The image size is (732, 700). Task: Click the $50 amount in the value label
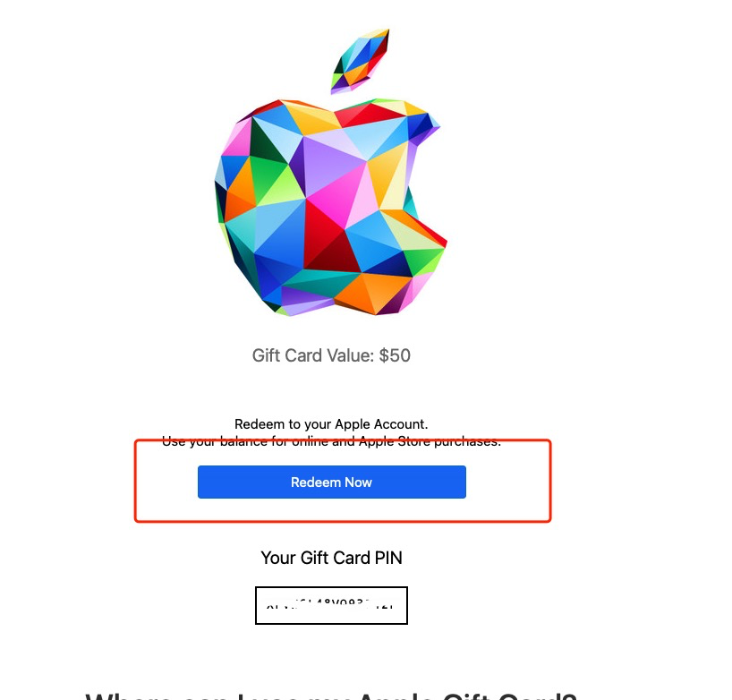[x=395, y=355]
